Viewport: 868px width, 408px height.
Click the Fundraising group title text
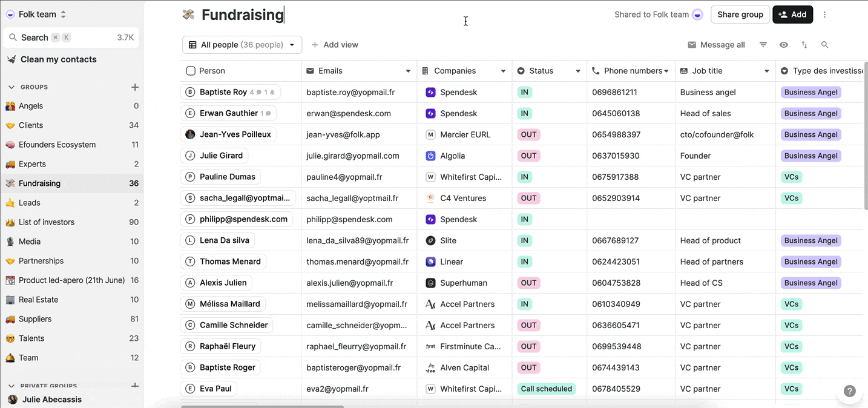(x=243, y=15)
